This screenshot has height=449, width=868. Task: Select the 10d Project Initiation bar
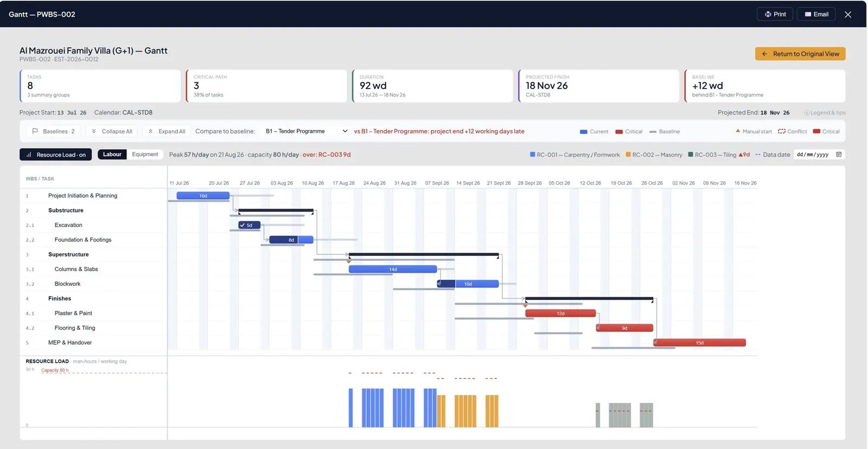pos(203,196)
